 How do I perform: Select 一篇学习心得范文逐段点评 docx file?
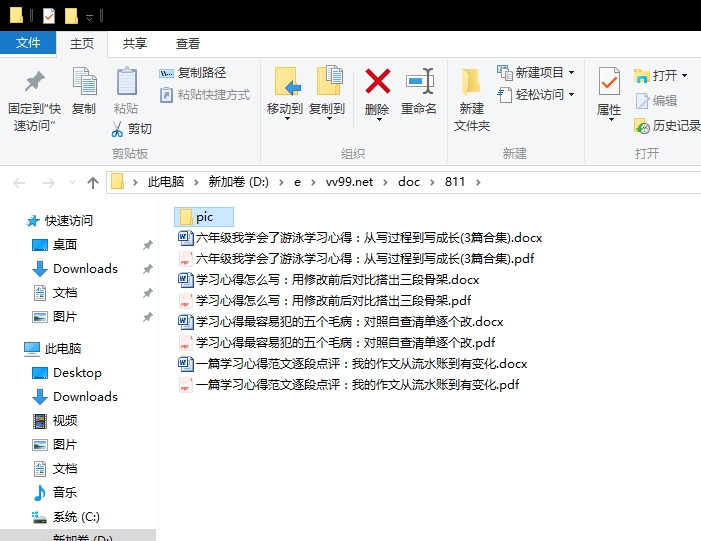tap(353, 364)
